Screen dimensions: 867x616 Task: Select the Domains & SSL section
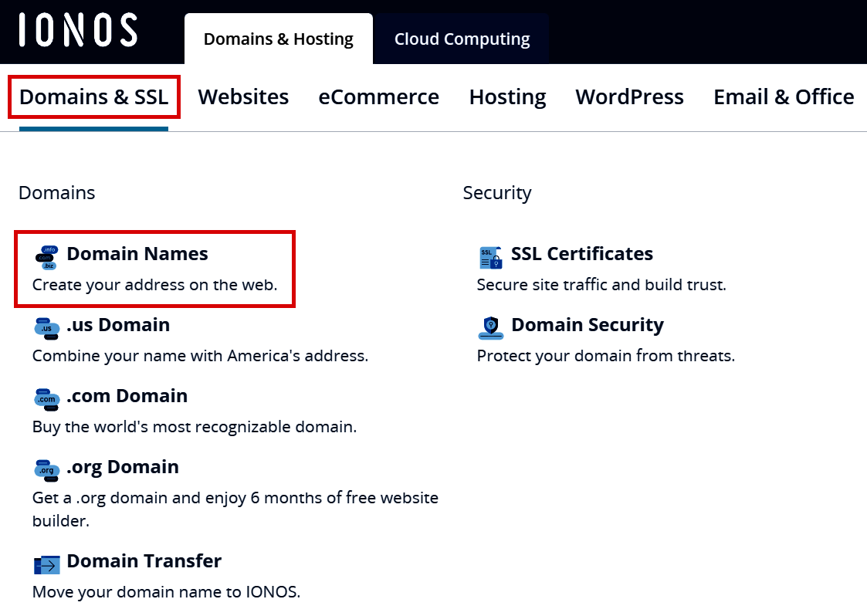pos(93,96)
